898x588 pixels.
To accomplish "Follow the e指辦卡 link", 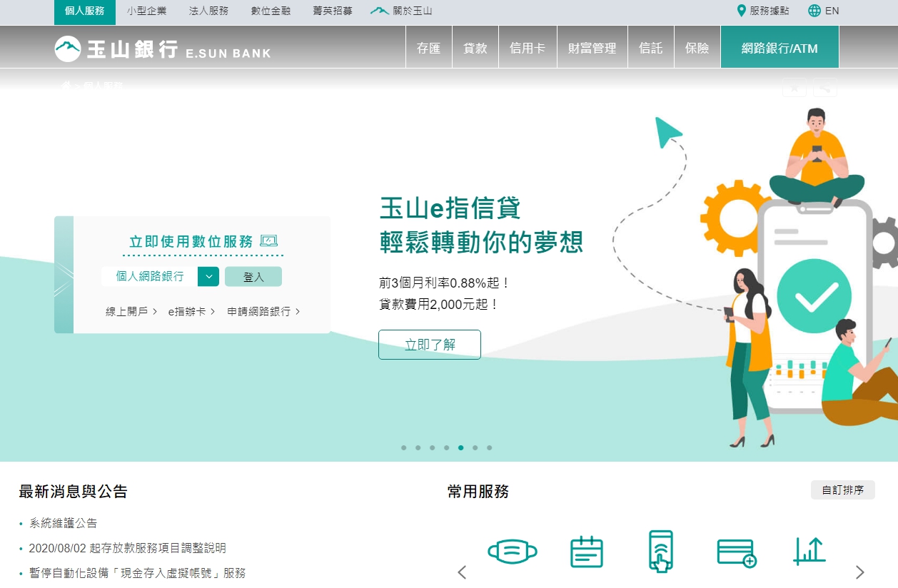I will 191,312.
